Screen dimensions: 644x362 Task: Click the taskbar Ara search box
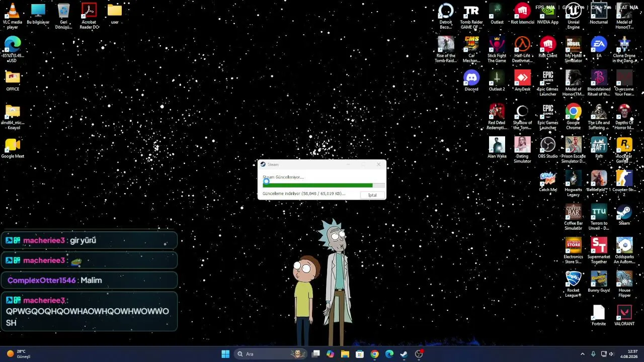pos(271,354)
